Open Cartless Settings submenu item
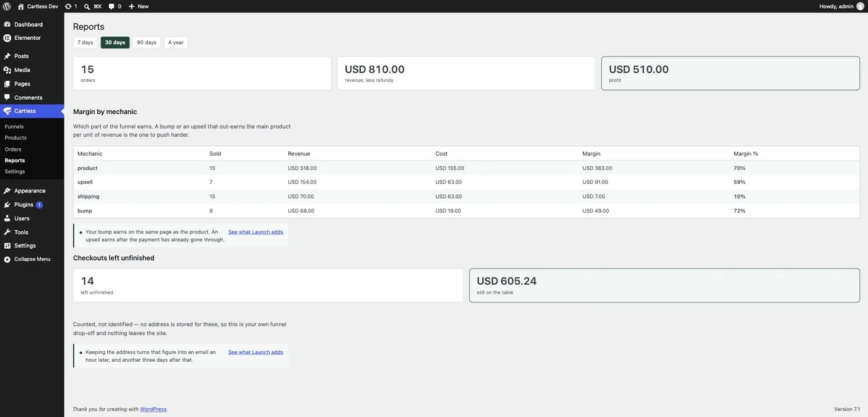 15,171
